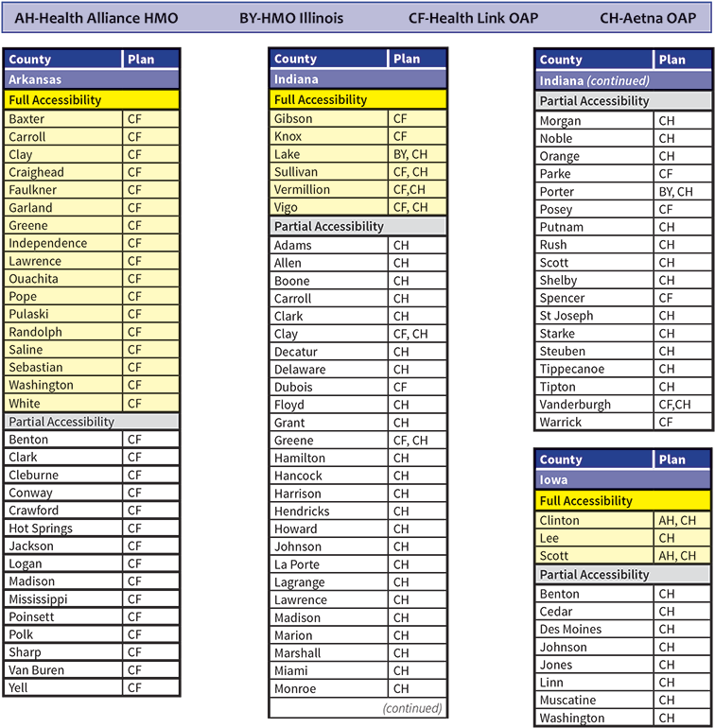Select the Muscatine county cell

(x=594, y=701)
